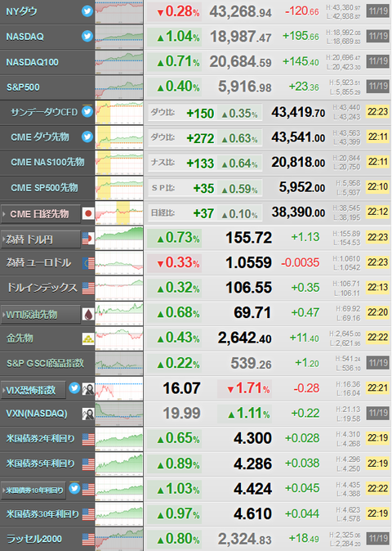Click the 30-year yield value 4.610
The width and height of the screenshot is (392, 551).
click(252, 513)
